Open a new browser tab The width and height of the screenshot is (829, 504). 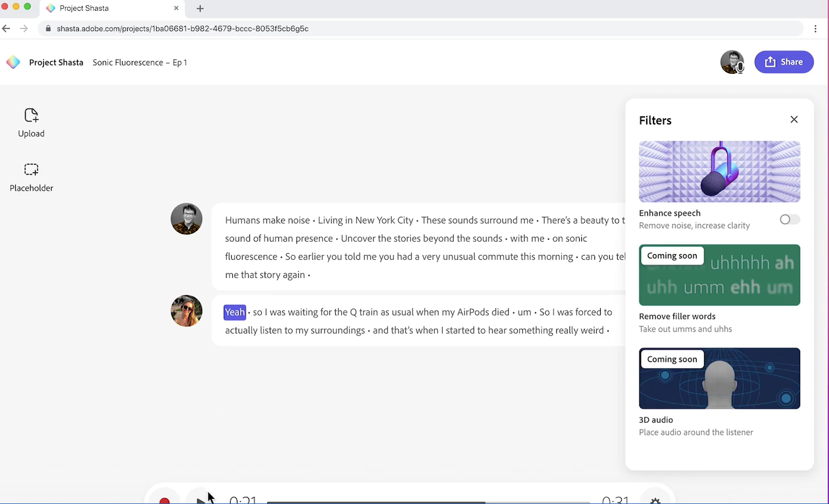coord(200,9)
